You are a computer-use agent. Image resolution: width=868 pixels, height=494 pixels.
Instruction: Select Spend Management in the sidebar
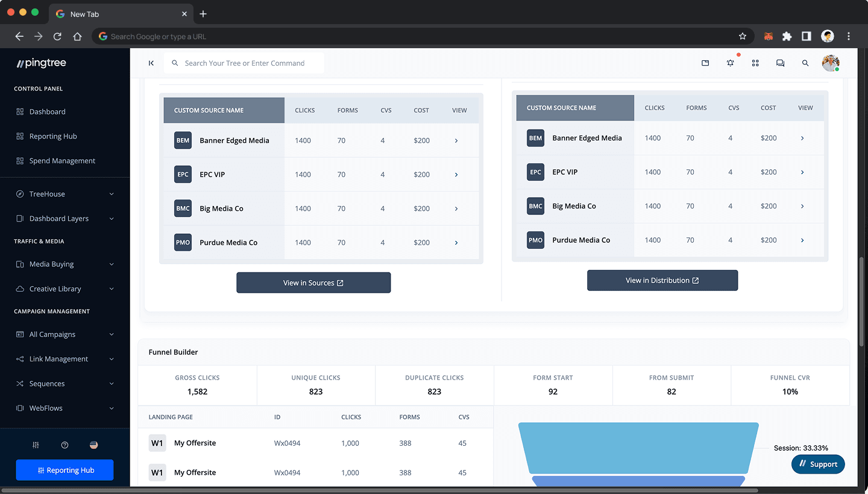[63, 160]
